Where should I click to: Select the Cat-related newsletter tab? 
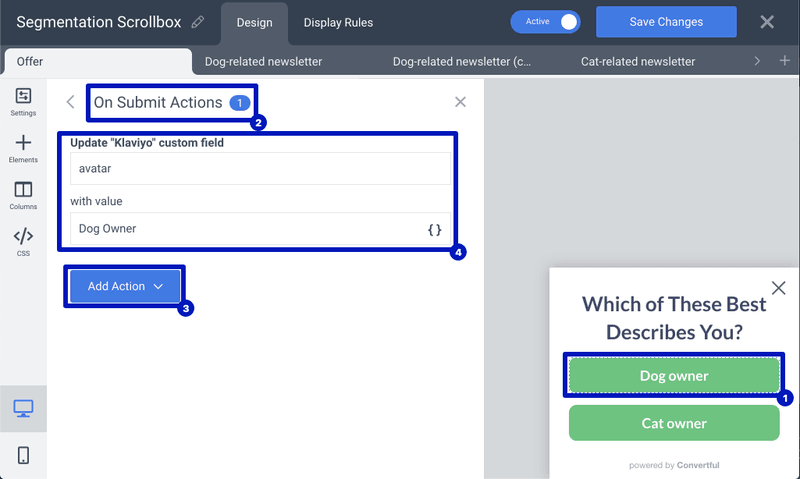point(638,62)
